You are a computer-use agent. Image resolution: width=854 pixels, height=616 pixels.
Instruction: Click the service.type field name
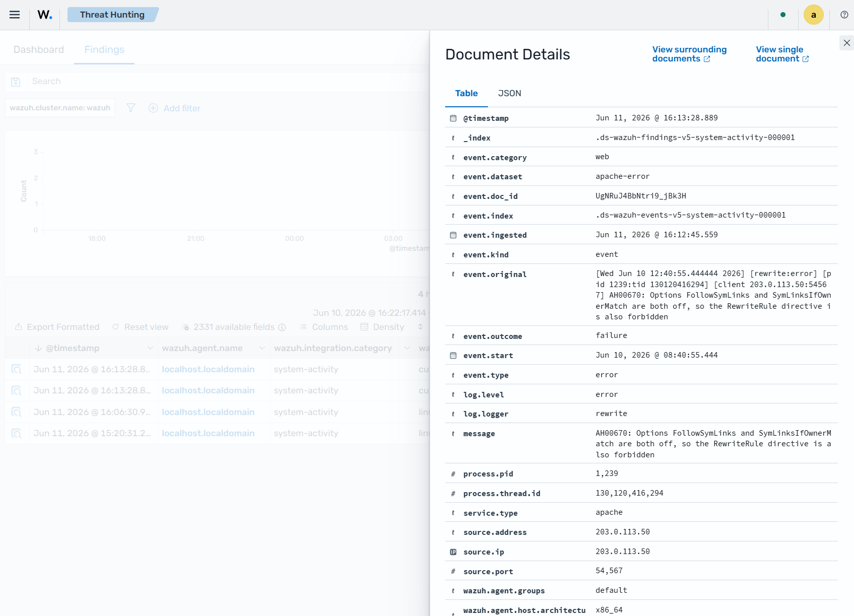tap(490, 513)
